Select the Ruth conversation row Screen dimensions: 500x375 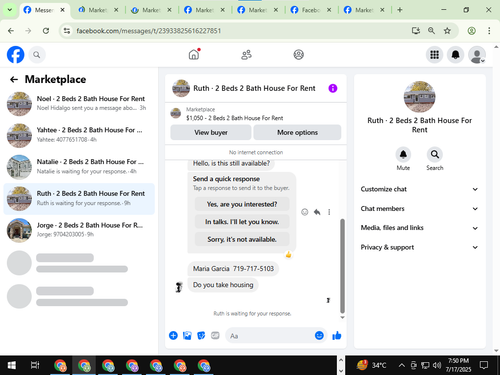coord(79,198)
